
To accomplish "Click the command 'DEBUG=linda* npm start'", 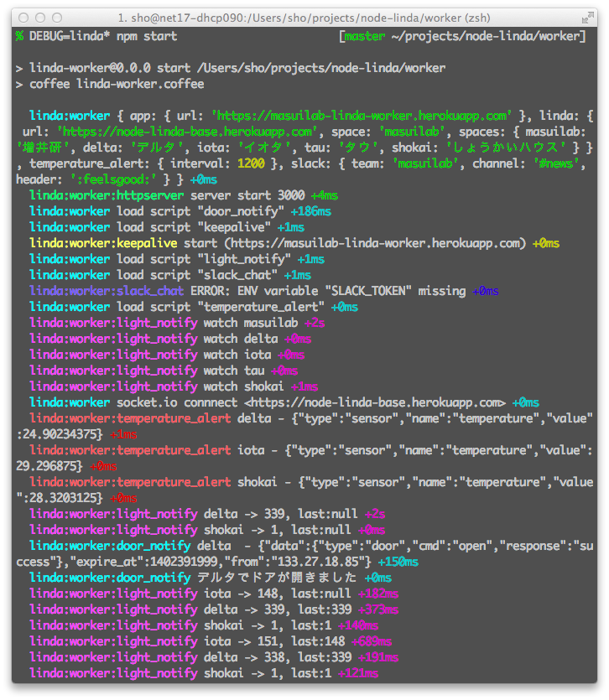I will tap(103, 36).
